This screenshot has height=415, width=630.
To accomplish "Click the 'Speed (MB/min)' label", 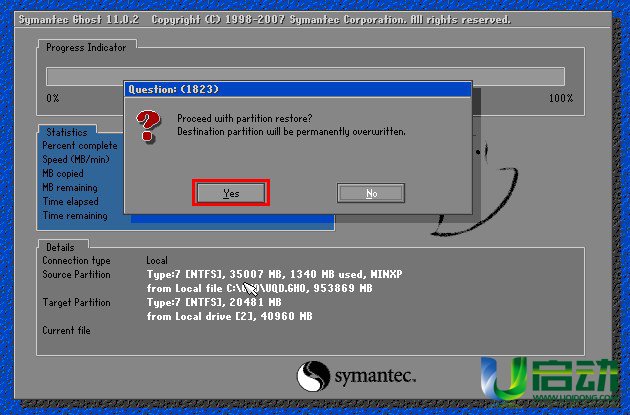I will (x=76, y=159).
